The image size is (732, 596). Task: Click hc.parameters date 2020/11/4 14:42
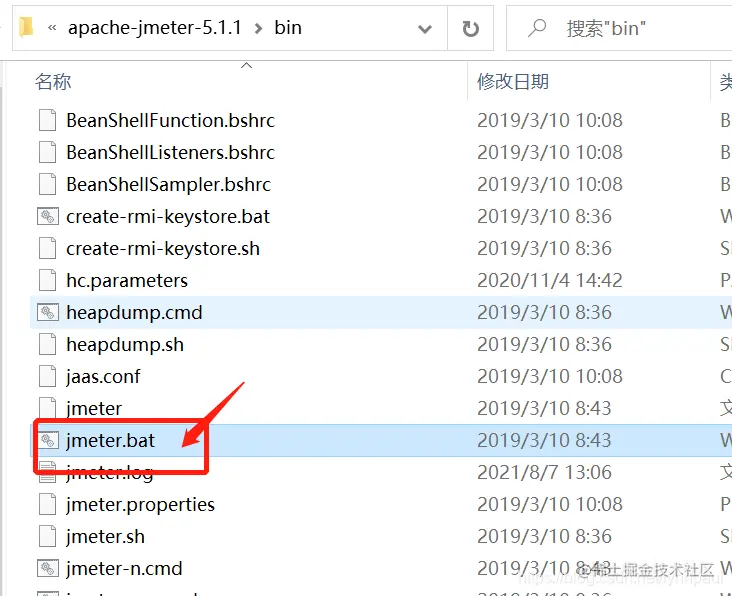tap(550, 280)
